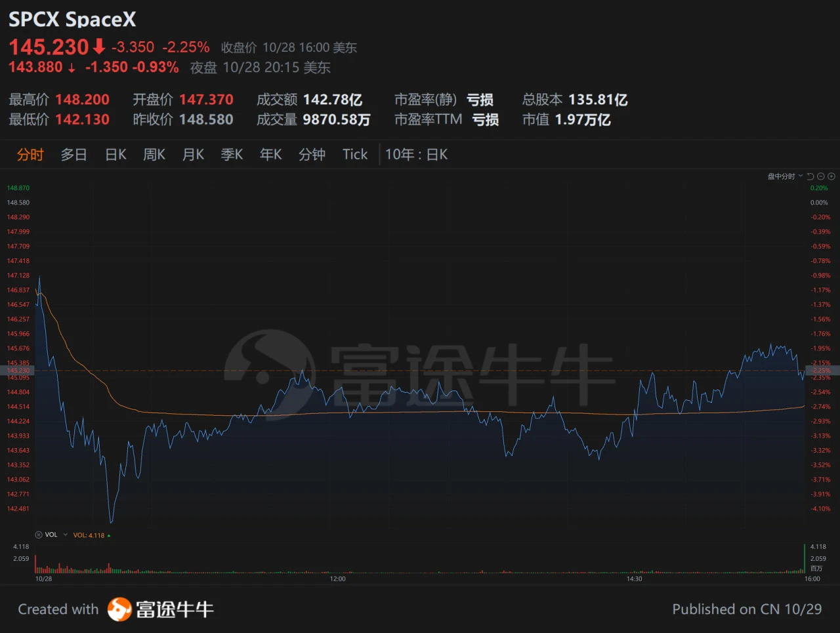Click the -2.25% change percentage in header
The width and height of the screenshot is (840, 633).
click(186, 47)
